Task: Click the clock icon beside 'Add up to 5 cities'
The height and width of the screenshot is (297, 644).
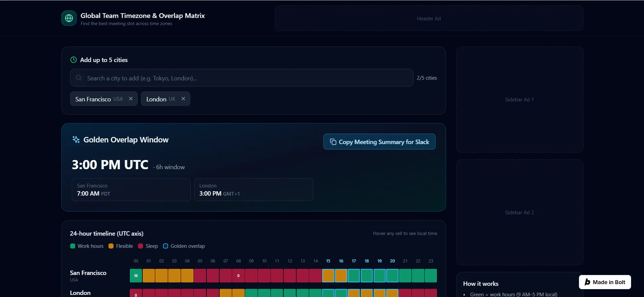Action: [x=74, y=60]
